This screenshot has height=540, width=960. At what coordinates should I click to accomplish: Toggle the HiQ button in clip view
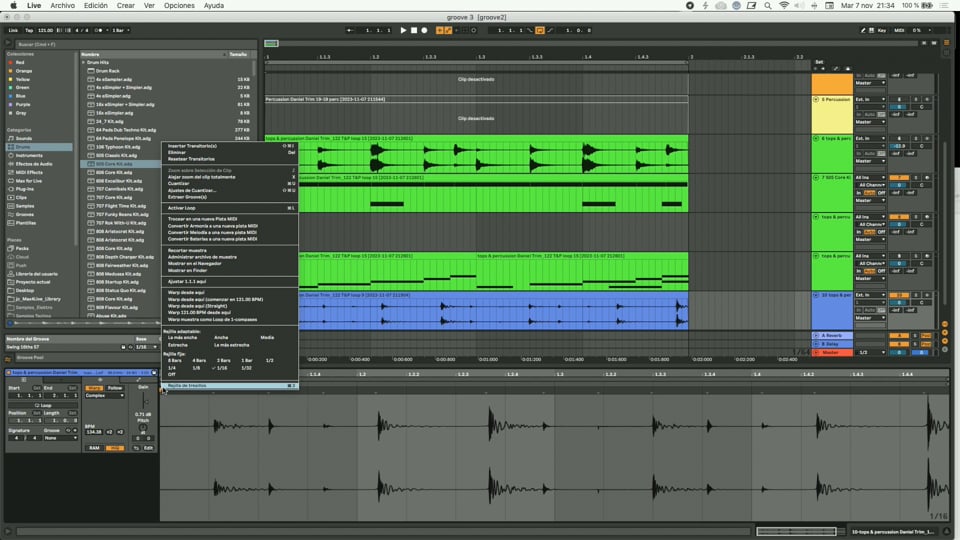click(114, 448)
